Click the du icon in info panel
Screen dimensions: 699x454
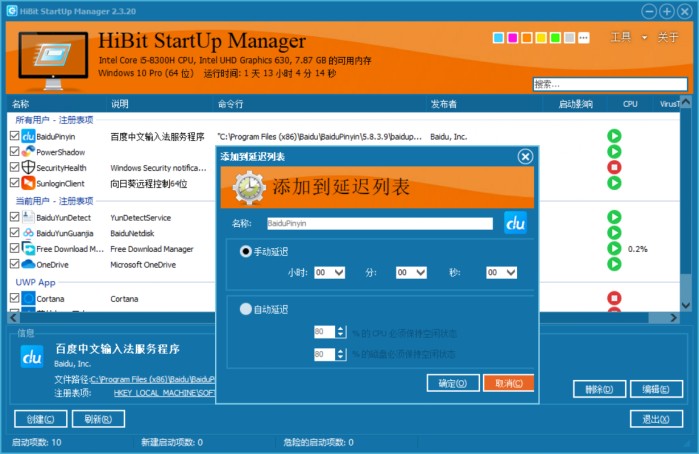pos(32,357)
